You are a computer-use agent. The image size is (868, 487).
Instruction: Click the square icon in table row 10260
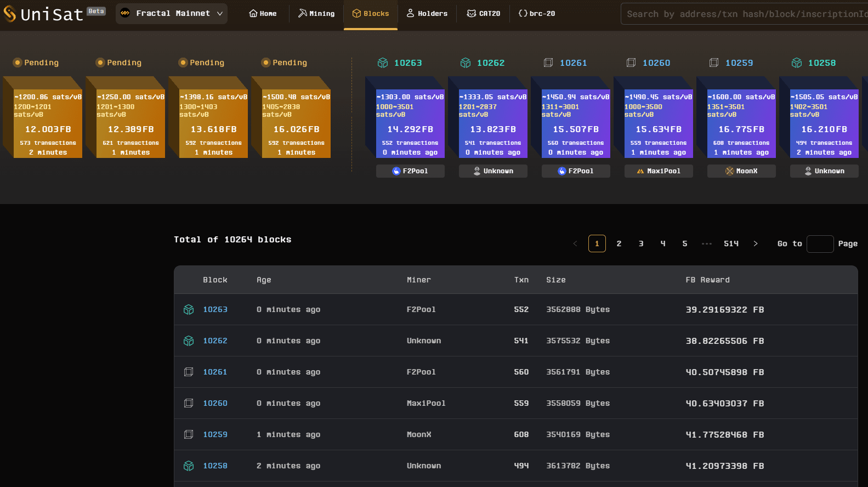point(189,404)
